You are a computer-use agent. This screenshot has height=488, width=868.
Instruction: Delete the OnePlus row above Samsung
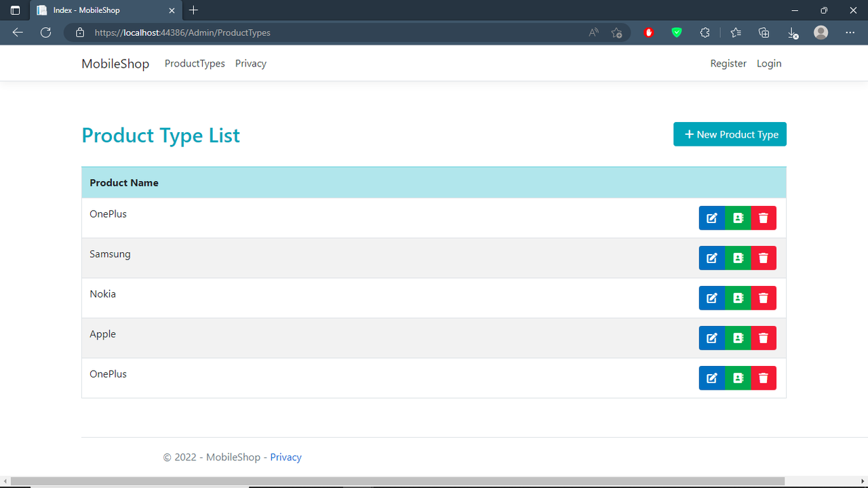point(764,218)
